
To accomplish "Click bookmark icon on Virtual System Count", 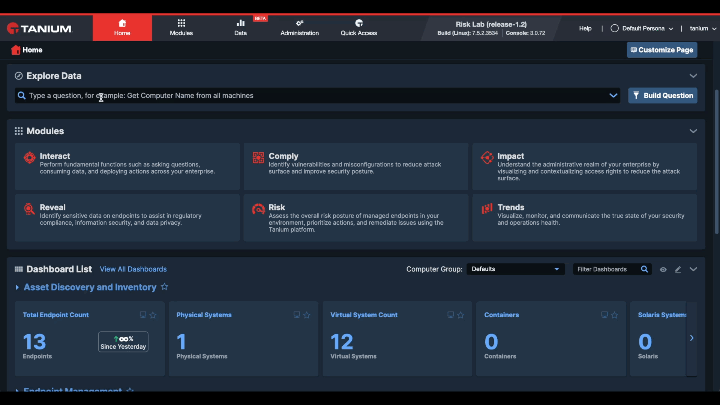I will pos(450,315).
